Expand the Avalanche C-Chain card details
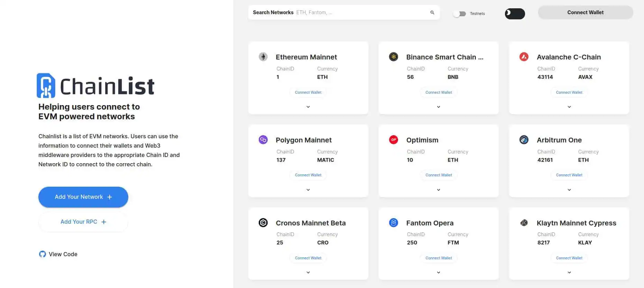The width and height of the screenshot is (644, 288). pyautogui.click(x=569, y=107)
